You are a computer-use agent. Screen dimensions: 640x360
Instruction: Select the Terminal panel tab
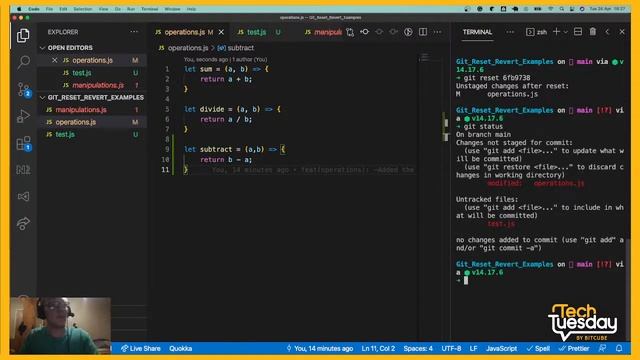click(477, 32)
